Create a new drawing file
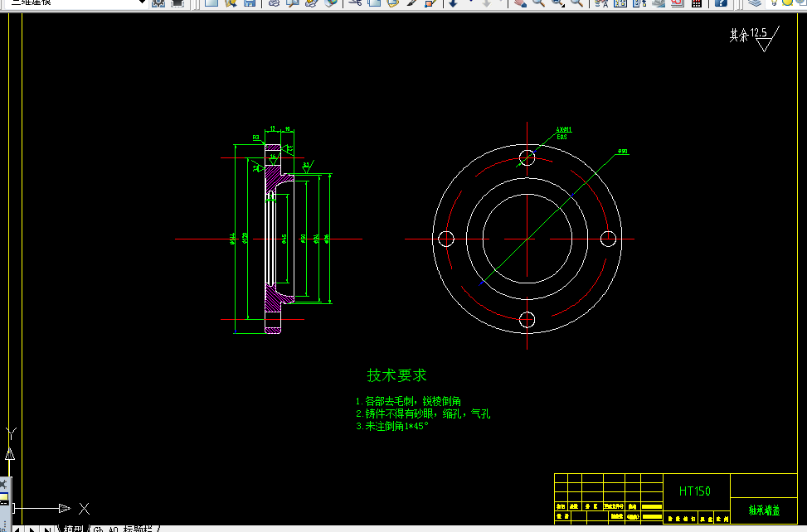807x532 pixels. coord(211,2)
